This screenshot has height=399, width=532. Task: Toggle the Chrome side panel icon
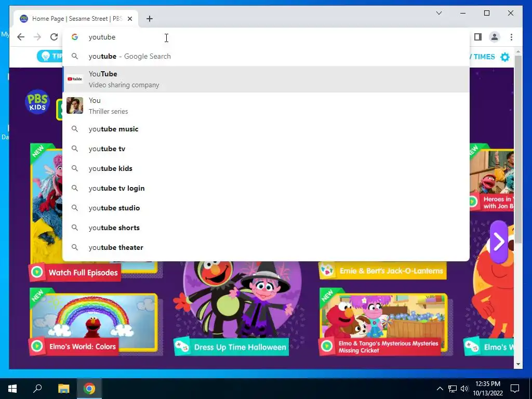pyautogui.click(x=478, y=37)
